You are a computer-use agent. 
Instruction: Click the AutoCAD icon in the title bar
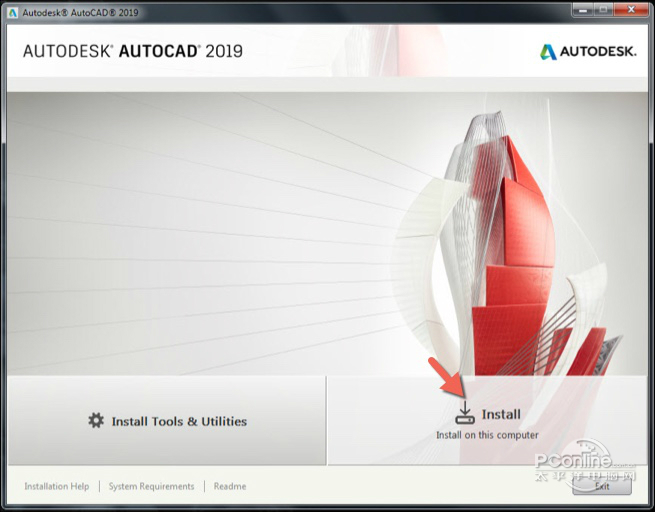(13, 13)
